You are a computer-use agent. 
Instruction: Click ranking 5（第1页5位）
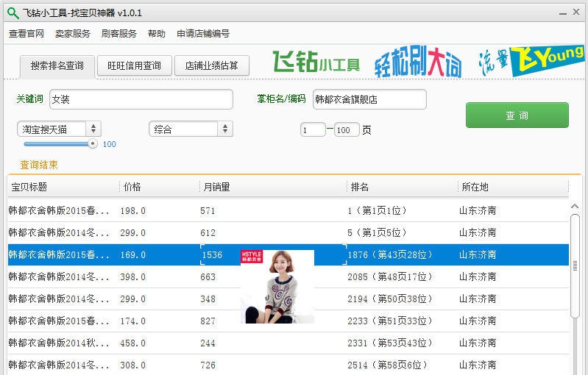pyautogui.click(x=377, y=232)
